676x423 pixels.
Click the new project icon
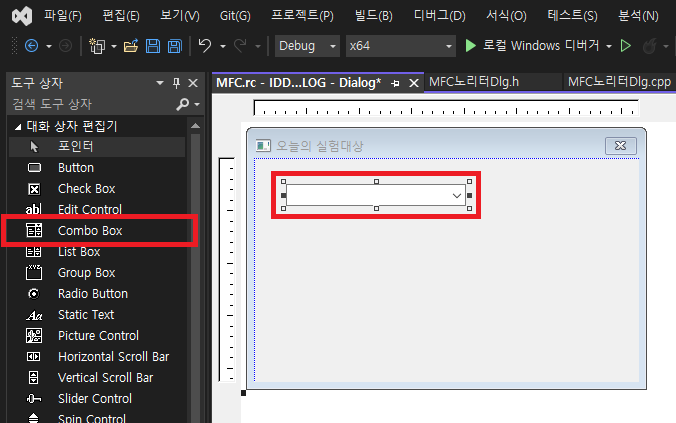point(97,46)
